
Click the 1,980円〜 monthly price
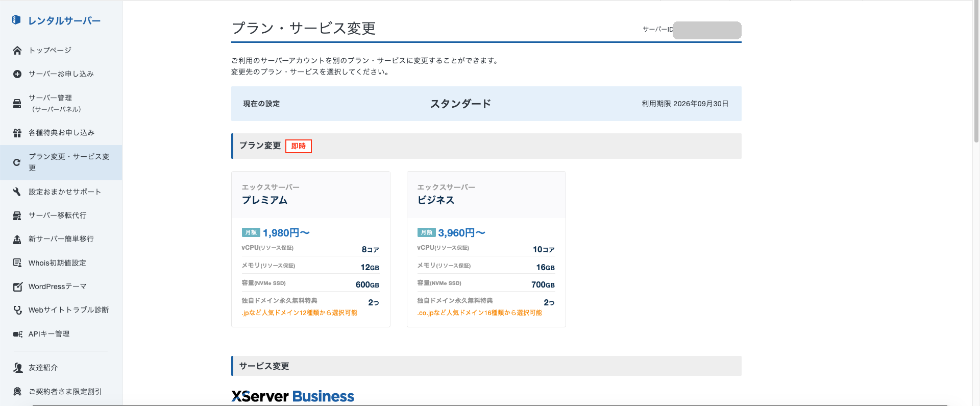[x=286, y=233]
